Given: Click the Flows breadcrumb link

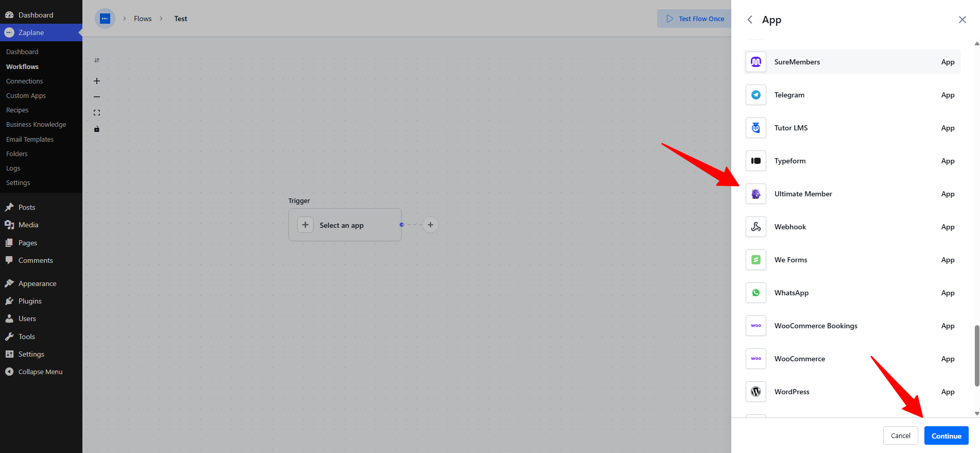Looking at the screenshot, I should pos(143,19).
